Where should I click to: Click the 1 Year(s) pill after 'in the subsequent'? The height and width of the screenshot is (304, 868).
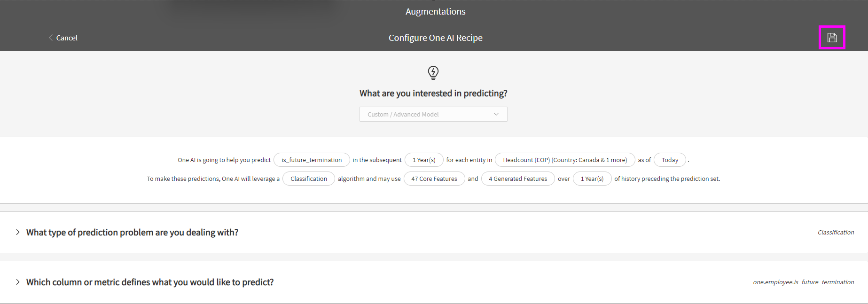pyautogui.click(x=424, y=160)
